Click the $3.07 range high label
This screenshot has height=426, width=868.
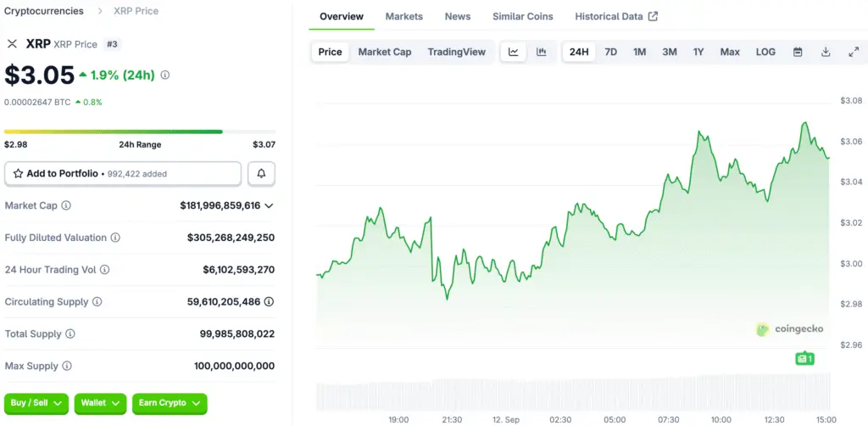click(x=264, y=144)
